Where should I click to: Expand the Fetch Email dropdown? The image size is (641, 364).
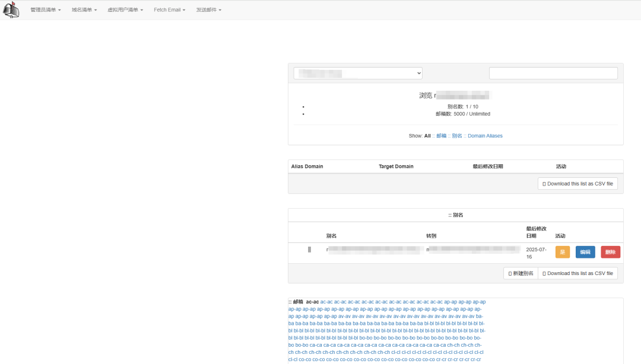[169, 10]
